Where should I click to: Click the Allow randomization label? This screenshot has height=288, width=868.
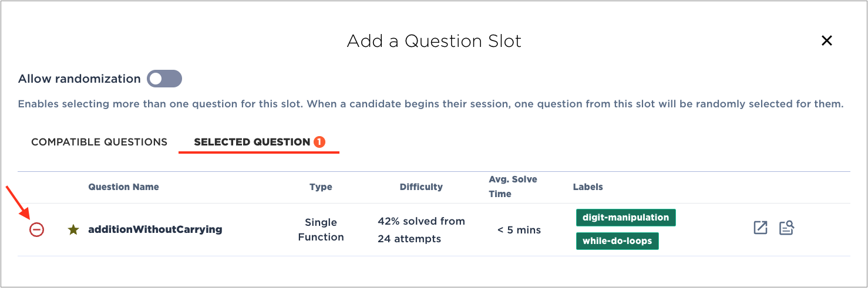point(79,79)
